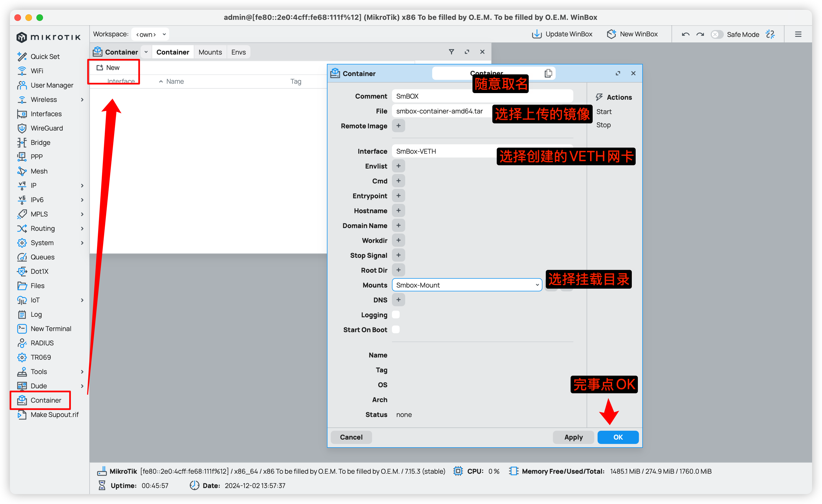The image size is (822, 504).
Task: Expand the Remote Image field
Action: click(398, 126)
